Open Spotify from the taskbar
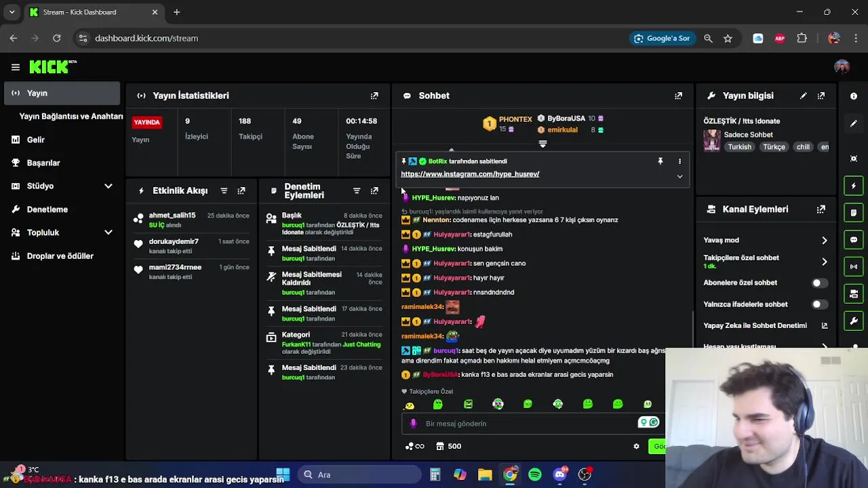 pos(534,474)
